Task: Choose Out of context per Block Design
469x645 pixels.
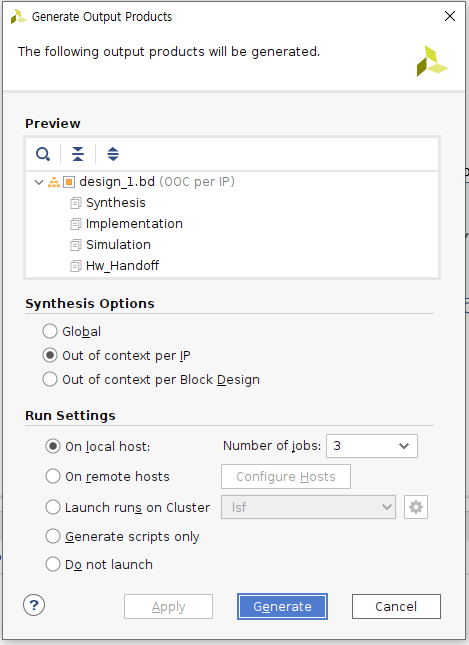Action: coord(151,380)
